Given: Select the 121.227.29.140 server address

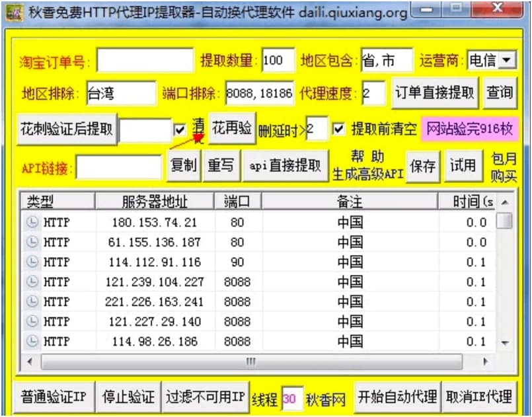Looking at the screenshot, I should [155, 321].
